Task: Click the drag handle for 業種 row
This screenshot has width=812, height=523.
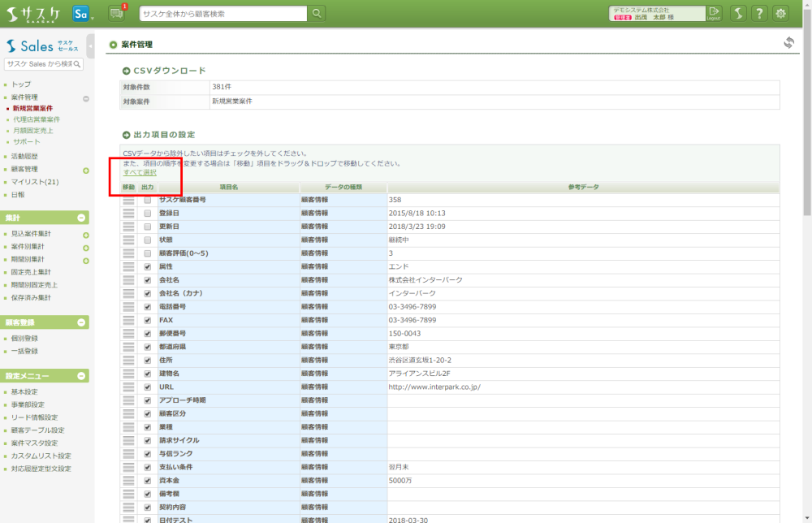Action: click(128, 427)
